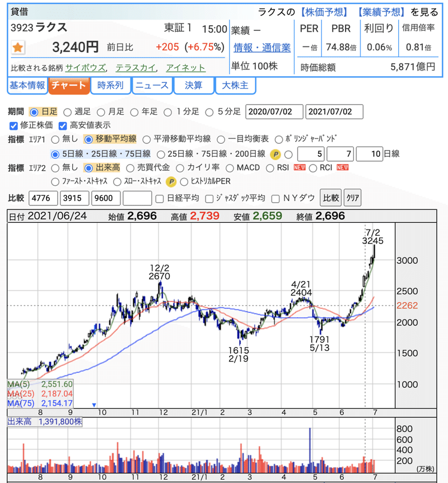The image size is (448, 483).
Task: Click the tallest volume bar near May
Action: (x=310, y=450)
